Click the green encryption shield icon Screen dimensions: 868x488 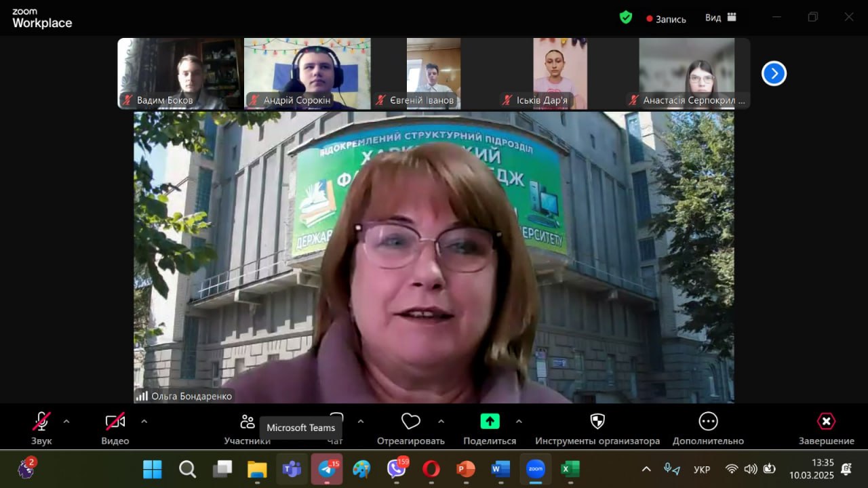tap(626, 18)
